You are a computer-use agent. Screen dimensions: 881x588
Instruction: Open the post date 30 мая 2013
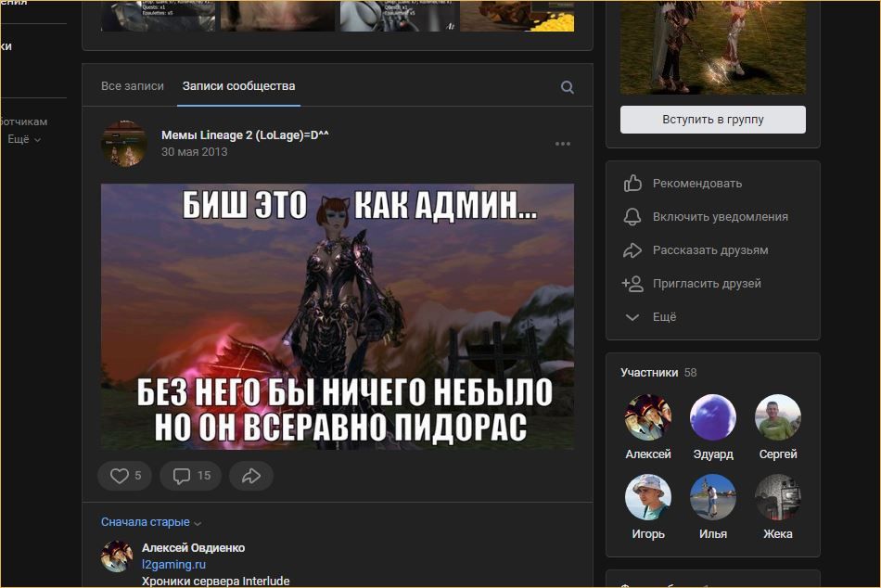click(195, 152)
